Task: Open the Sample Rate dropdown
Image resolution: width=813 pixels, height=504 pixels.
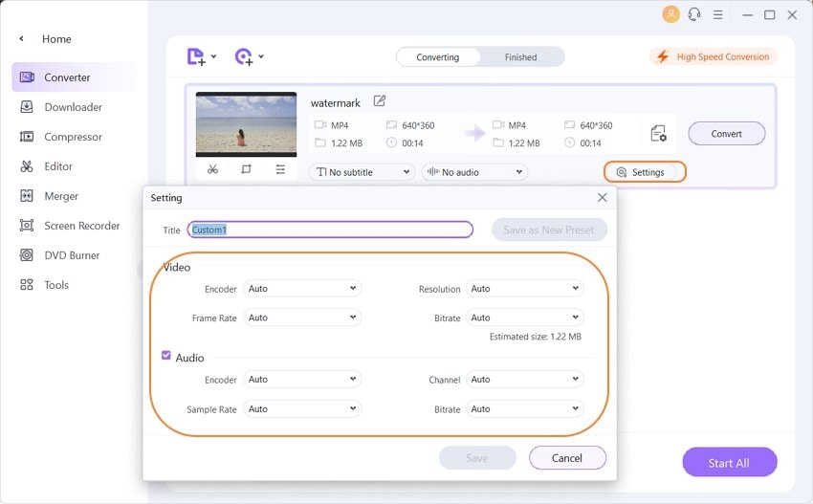Action: (x=302, y=408)
